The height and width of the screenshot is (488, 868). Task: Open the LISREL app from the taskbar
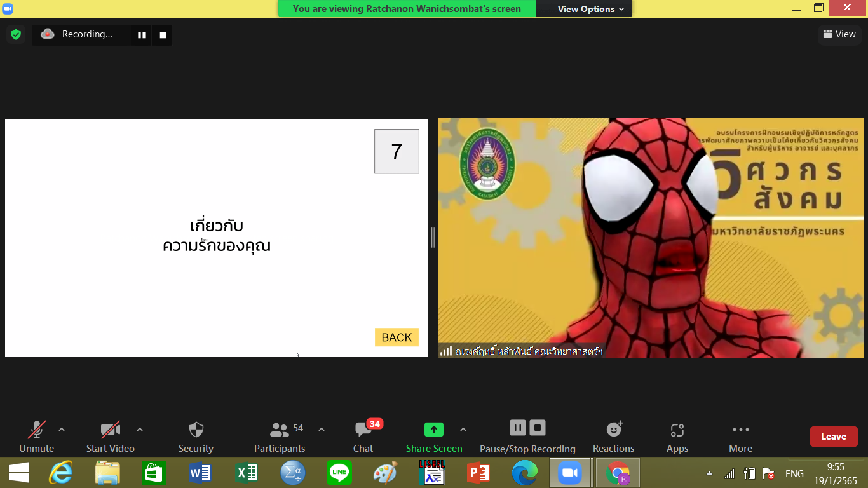click(431, 473)
